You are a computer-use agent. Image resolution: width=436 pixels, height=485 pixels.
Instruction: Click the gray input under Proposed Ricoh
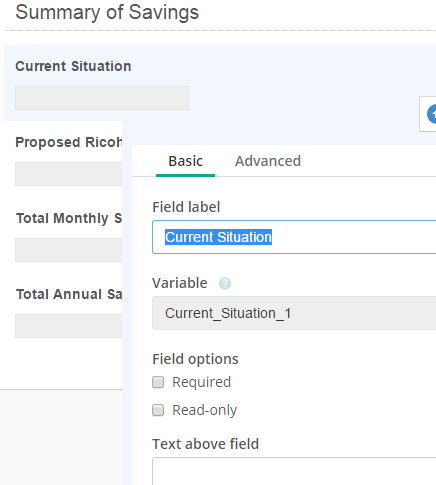tap(68, 174)
